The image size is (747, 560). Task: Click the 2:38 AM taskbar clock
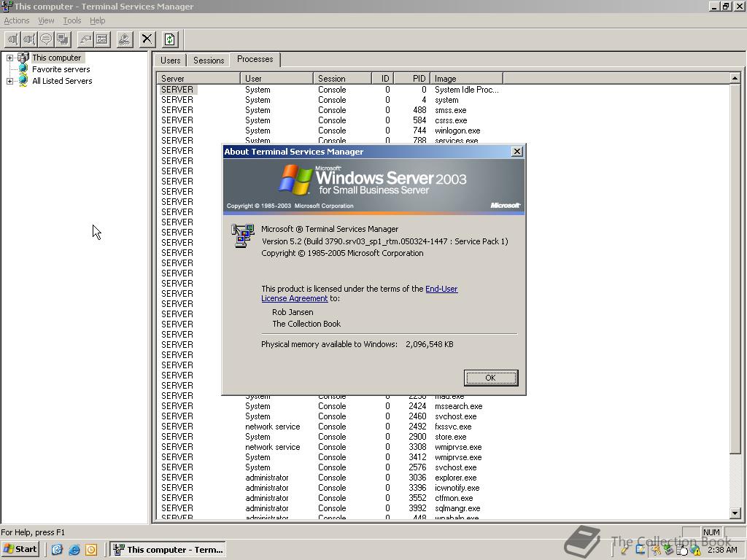tap(722, 550)
